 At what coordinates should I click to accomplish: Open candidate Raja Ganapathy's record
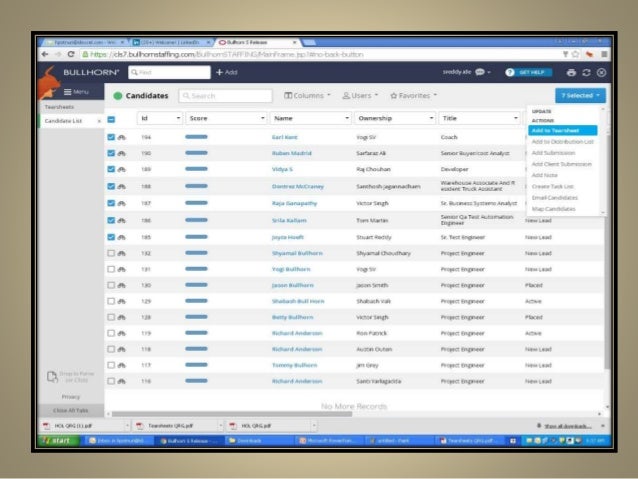[294, 203]
